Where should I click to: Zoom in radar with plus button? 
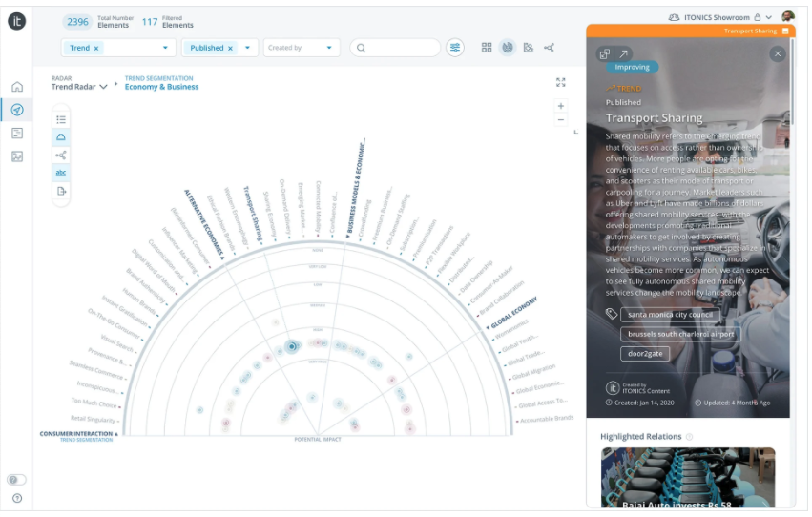click(561, 106)
